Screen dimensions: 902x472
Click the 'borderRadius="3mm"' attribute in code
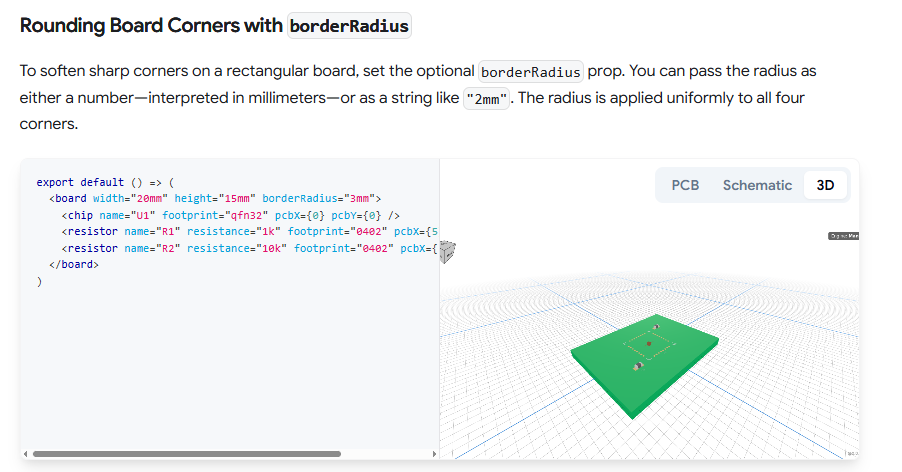[319, 198]
